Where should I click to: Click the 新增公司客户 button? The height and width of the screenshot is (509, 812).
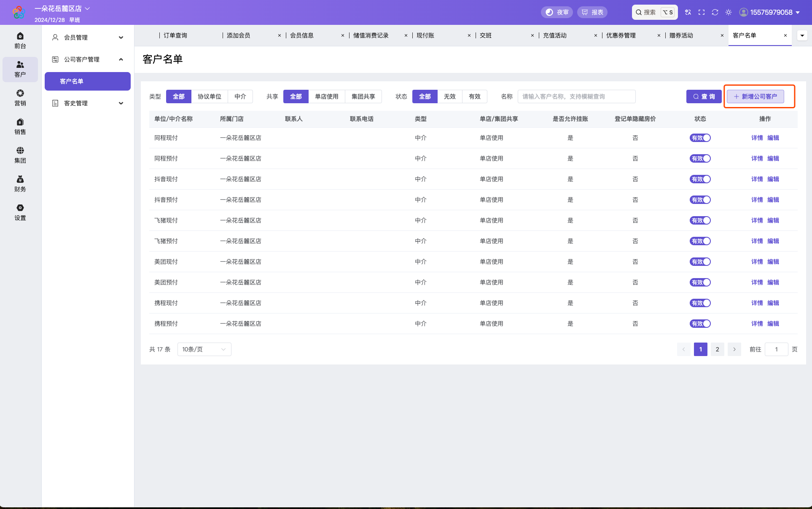click(x=756, y=96)
